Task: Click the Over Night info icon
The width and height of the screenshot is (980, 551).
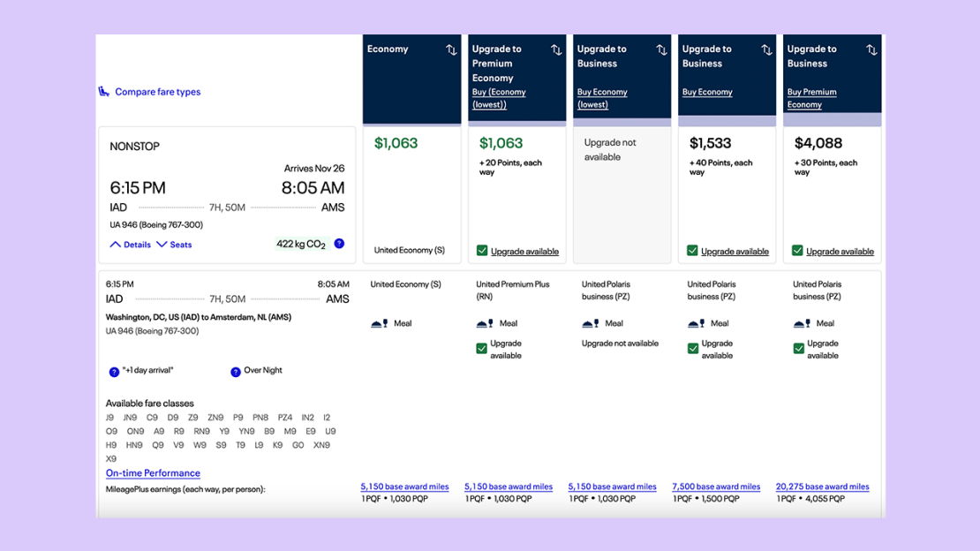Action: (236, 372)
